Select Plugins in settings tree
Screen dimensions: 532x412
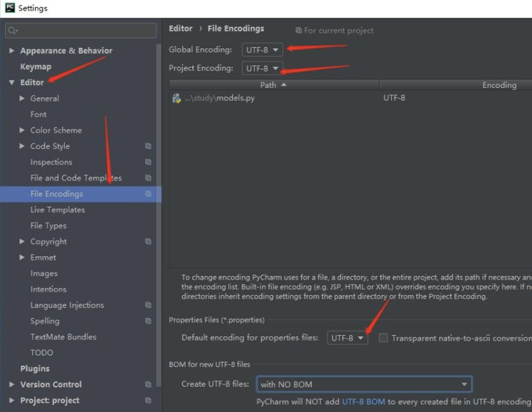(35, 369)
